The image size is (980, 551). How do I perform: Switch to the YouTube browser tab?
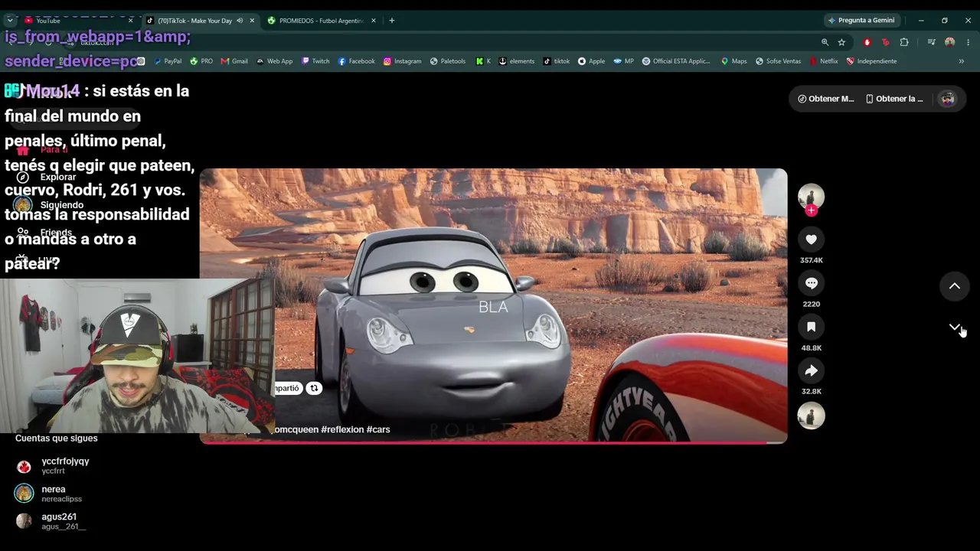(77, 21)
